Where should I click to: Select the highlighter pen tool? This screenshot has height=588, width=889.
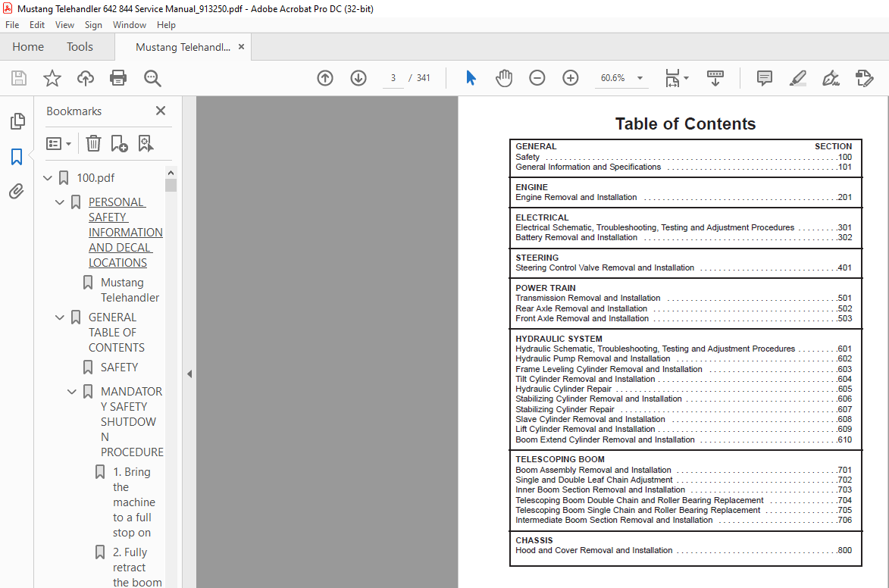[x=798, y=78]
